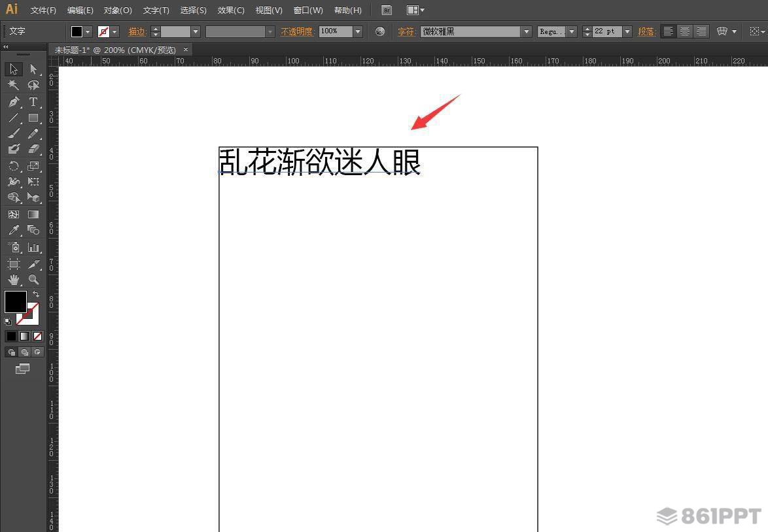Open the arrange documents layout dropdown
Viewport: 768px width, 532px height.
pyautogui.click(x=416, y=10)
